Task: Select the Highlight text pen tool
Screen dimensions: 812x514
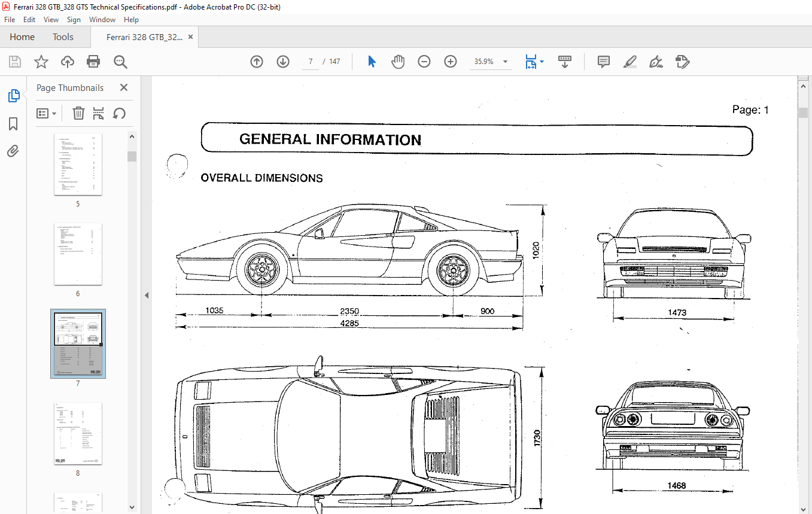Action: click(629, 62)
